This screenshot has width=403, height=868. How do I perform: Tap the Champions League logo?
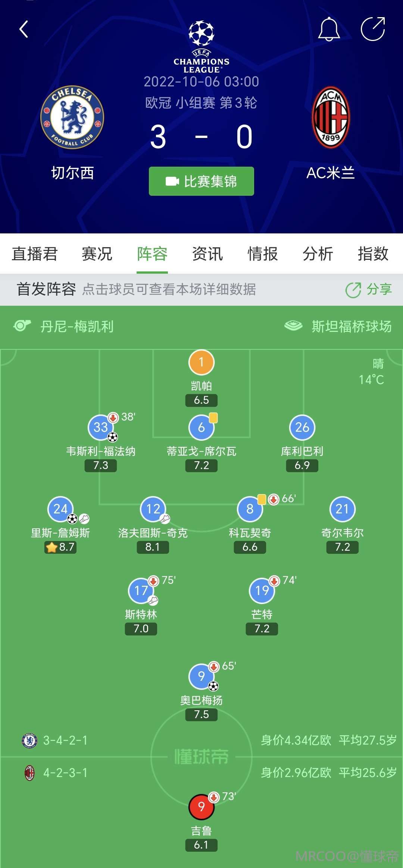201,47
